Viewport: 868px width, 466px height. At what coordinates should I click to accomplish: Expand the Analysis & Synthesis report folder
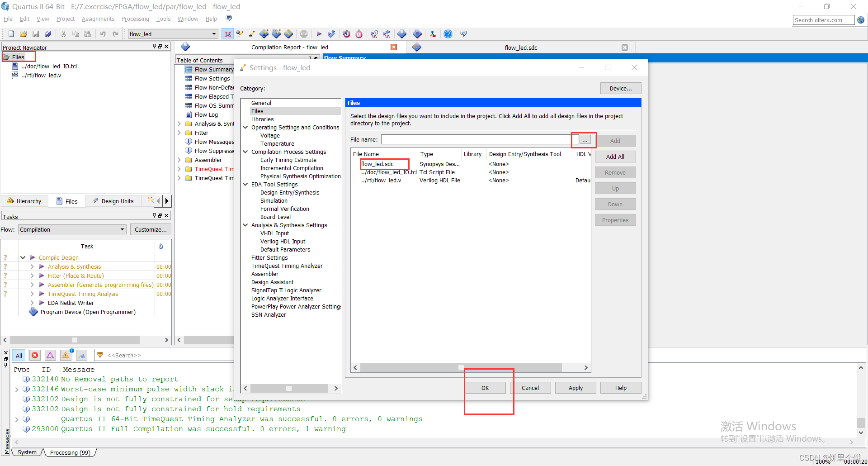point(179,124)
